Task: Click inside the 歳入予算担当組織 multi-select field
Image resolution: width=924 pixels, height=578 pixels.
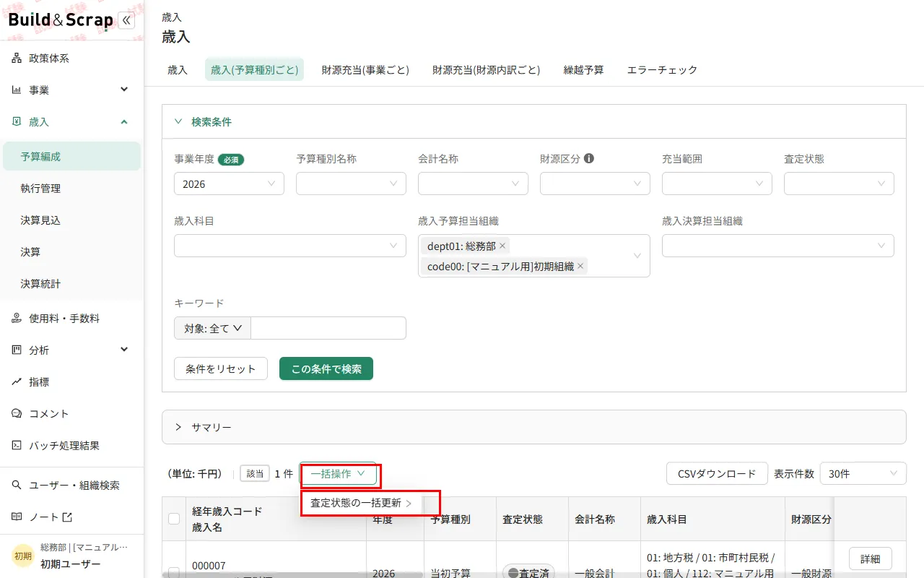Action: click(x=534, y=256)
